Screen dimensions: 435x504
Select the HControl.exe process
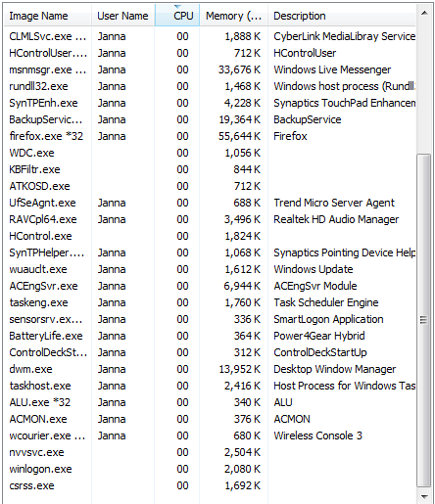210,236
